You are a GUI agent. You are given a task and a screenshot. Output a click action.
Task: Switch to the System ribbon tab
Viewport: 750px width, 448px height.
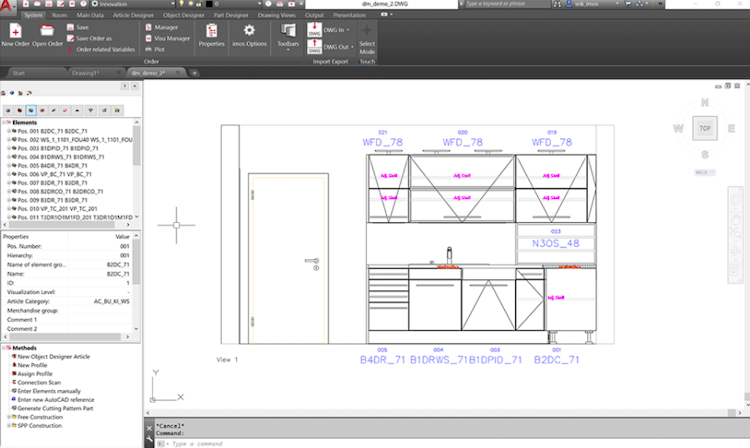[33, 15]
